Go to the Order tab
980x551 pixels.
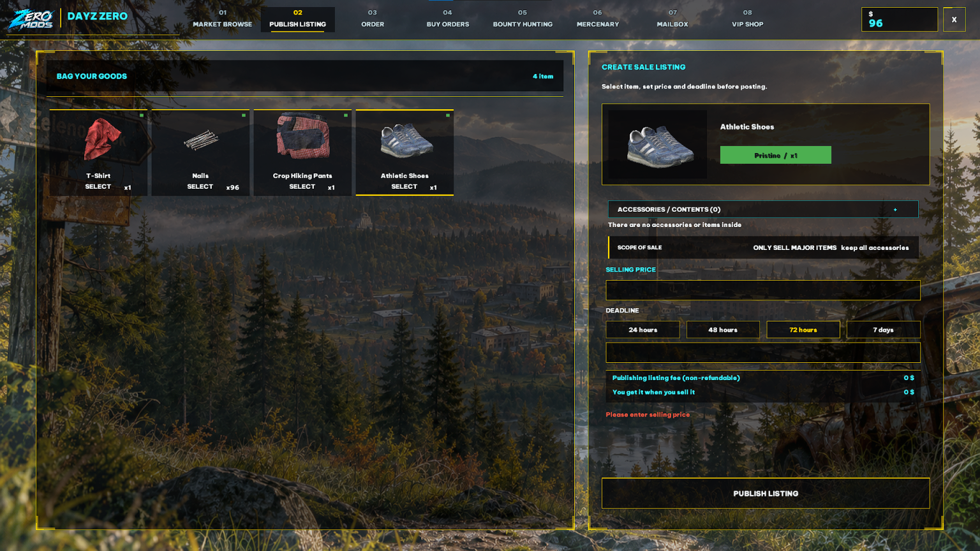point(373,19)
